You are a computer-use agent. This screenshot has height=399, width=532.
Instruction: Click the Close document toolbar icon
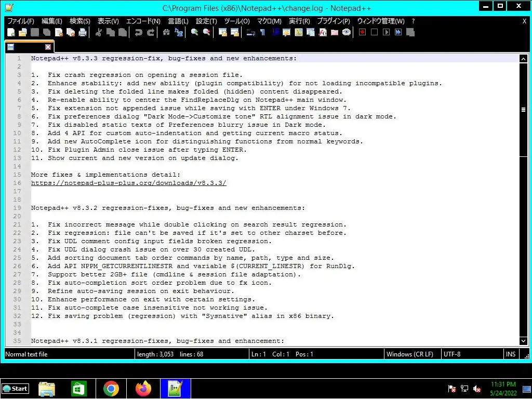[x=59, y=32]
